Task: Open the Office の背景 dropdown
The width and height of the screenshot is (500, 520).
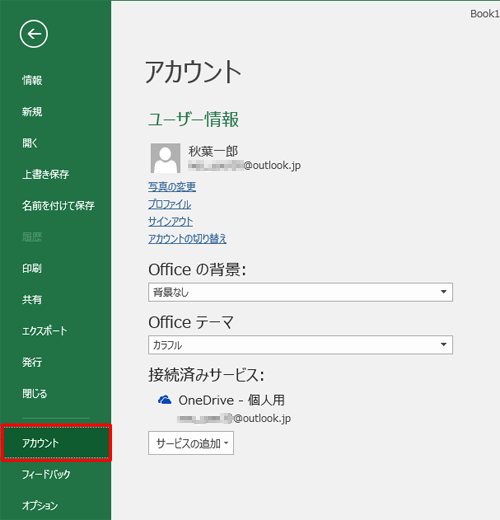Action: coord(300,292)
